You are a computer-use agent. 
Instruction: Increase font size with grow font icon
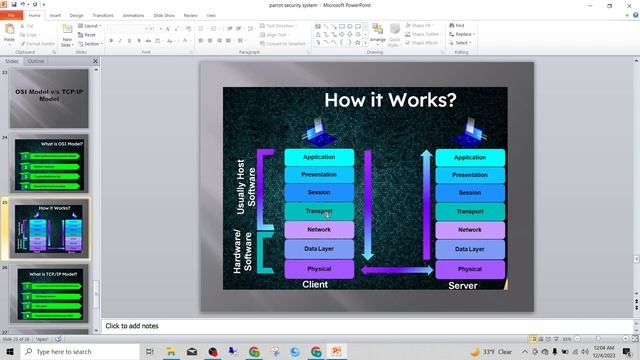pyautogui.click(x=168, y=29)
